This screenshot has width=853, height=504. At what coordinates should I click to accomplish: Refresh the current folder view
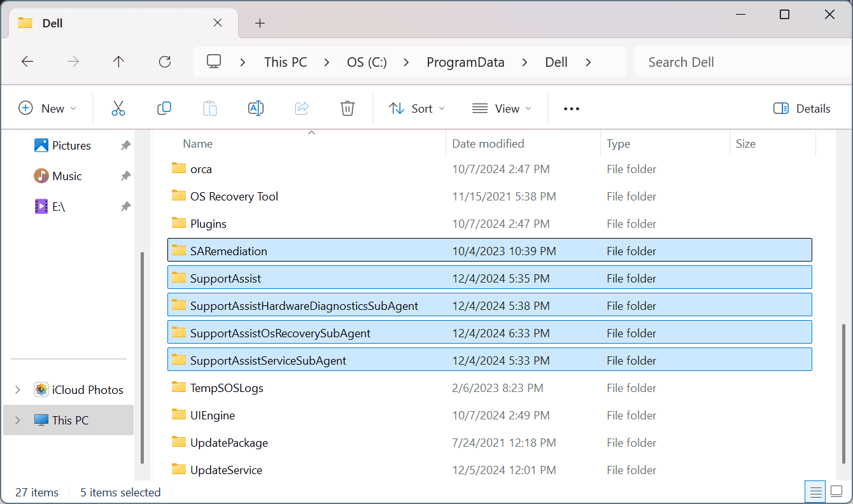click(165, 62)
